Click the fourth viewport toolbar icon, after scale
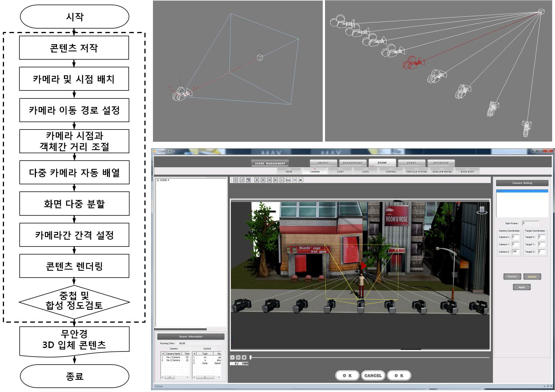Image resolution: width=555 pixels, height=392 pixels. 257,180
